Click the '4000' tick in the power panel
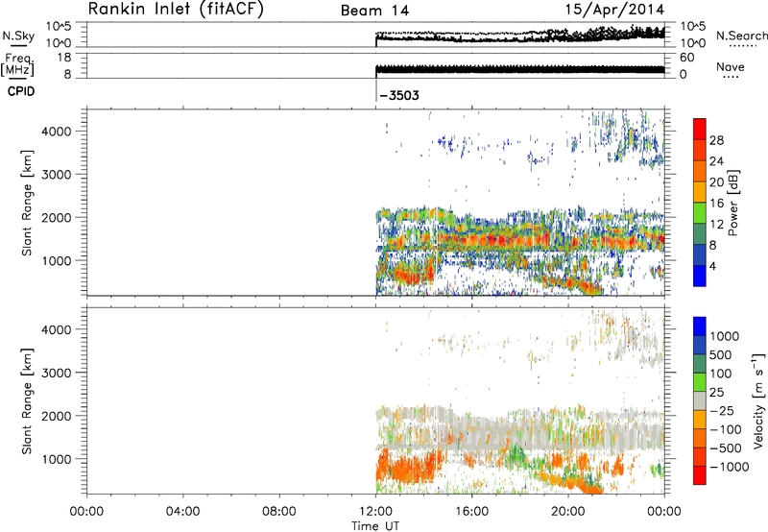 click(x=57, y=132)
